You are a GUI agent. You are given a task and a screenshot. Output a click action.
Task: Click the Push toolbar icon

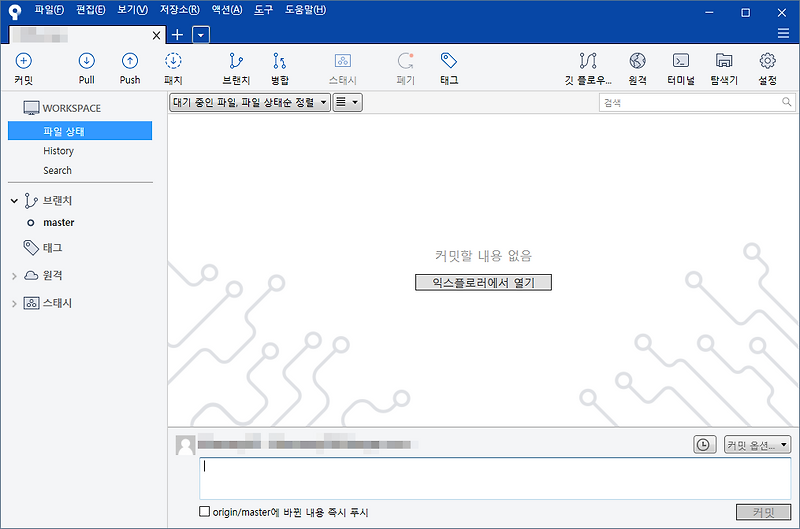(130, 61)
